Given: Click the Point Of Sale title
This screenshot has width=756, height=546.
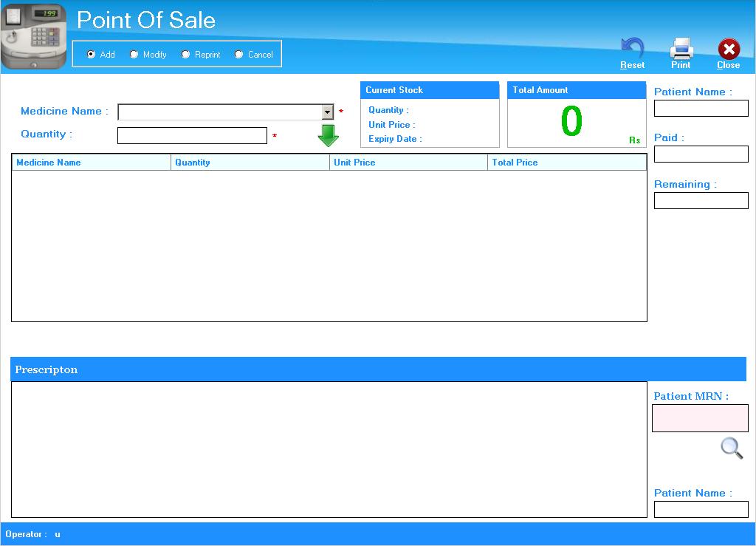Looking at the screenshot, I should [146, 20].
